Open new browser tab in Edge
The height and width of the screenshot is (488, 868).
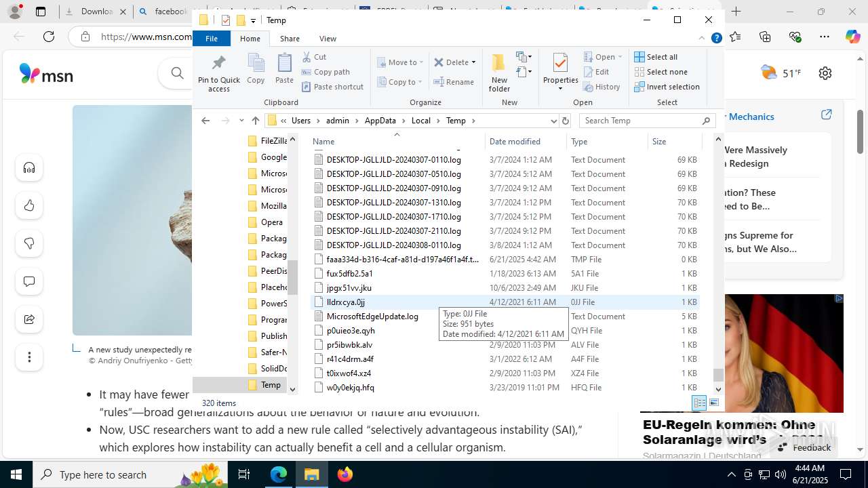point(736,12)
